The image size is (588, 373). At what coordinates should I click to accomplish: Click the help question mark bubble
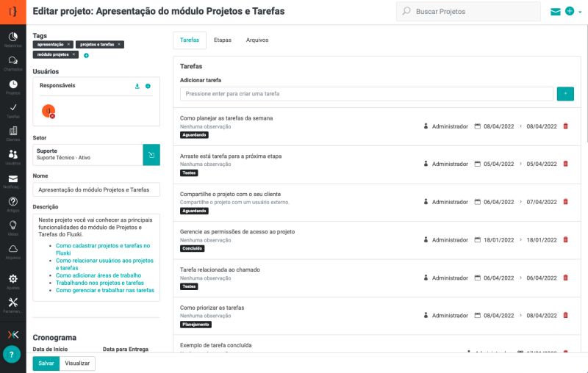click(x=12, y=354)
